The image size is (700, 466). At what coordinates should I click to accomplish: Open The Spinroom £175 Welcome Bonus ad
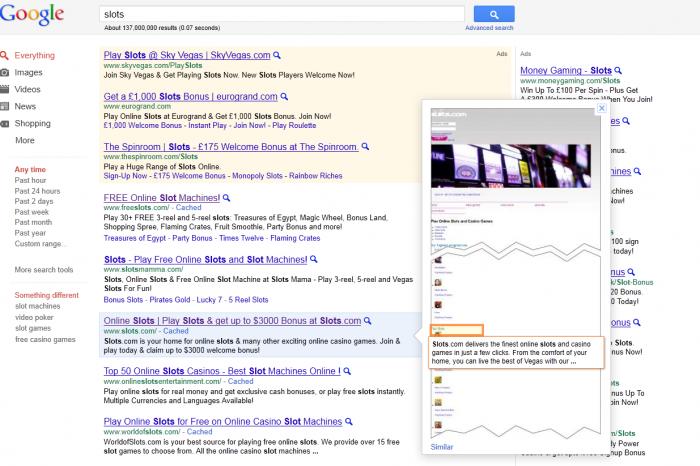click(231, 147)
